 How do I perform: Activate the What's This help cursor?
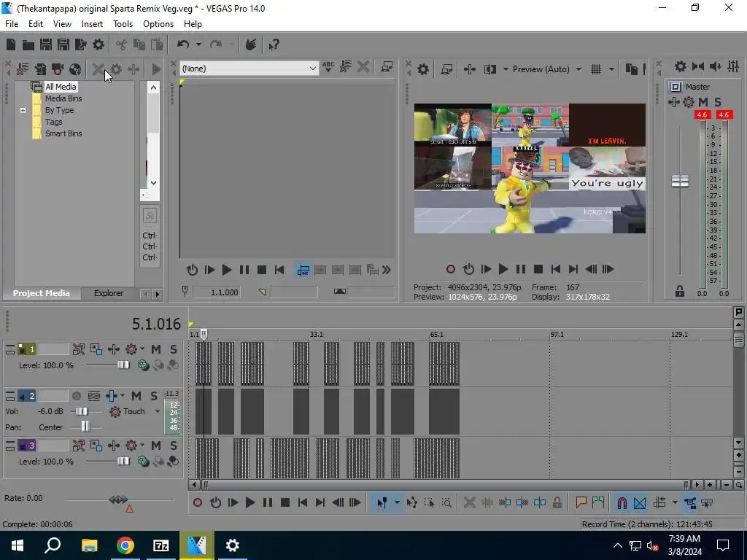[274, 44]
